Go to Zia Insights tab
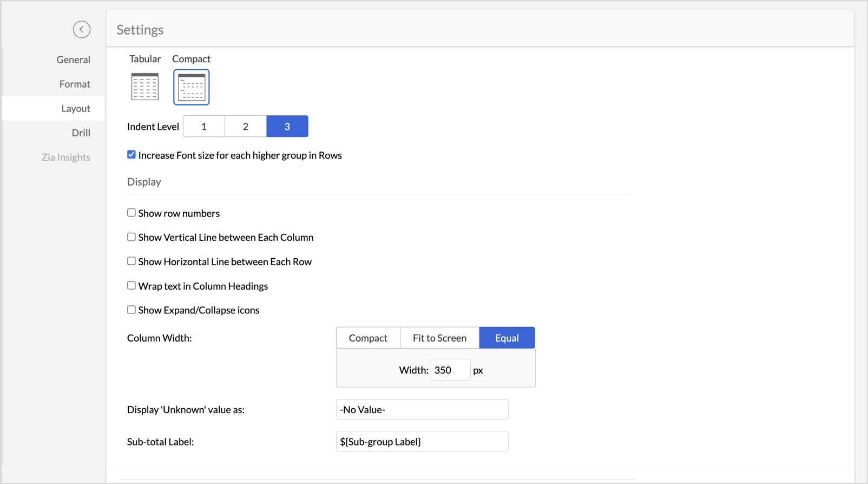Viewport: 868px width, 484px height. click(66, 157)
